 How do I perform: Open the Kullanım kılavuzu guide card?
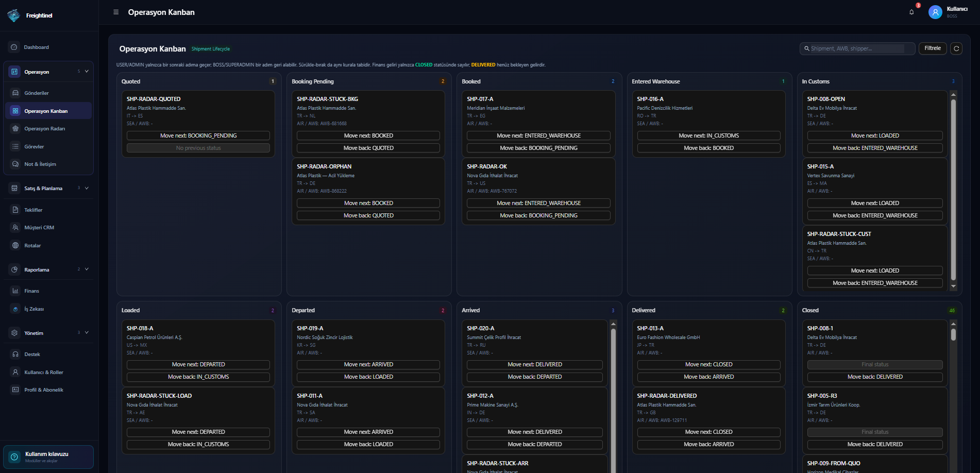[48, 457]
